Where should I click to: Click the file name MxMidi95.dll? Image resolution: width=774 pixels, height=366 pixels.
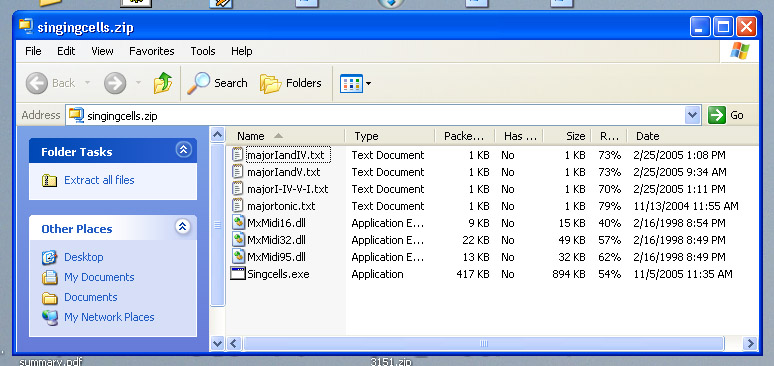coord(276,257)
